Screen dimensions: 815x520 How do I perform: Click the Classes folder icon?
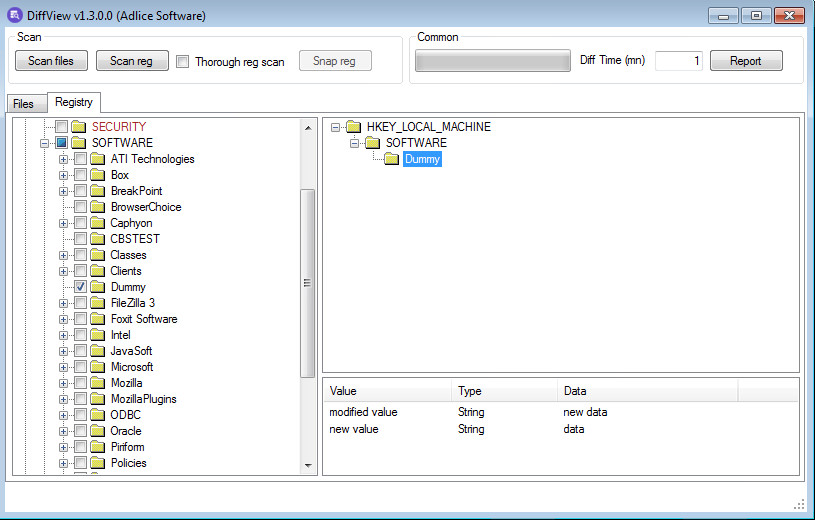pos(98,255)
